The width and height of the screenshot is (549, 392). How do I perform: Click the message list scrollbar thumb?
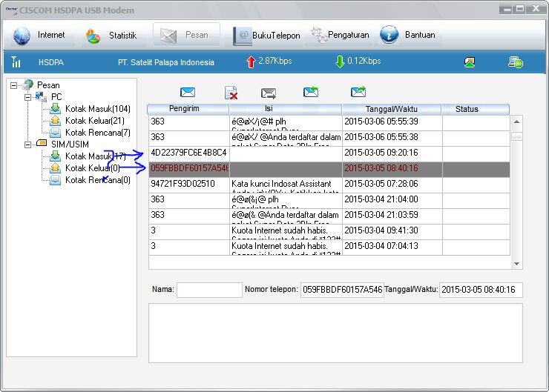tap(516, 136)
